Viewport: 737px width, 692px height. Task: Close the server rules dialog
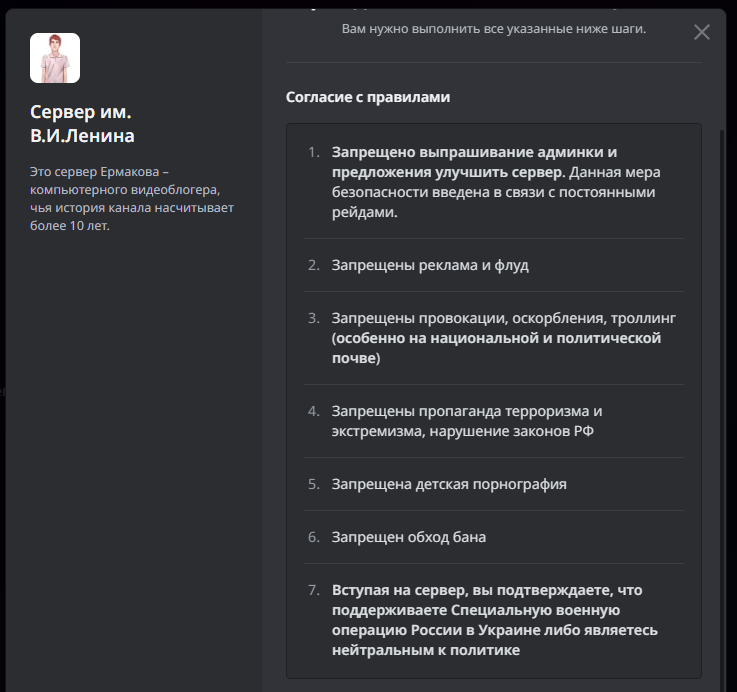click(x=702, y=32)
